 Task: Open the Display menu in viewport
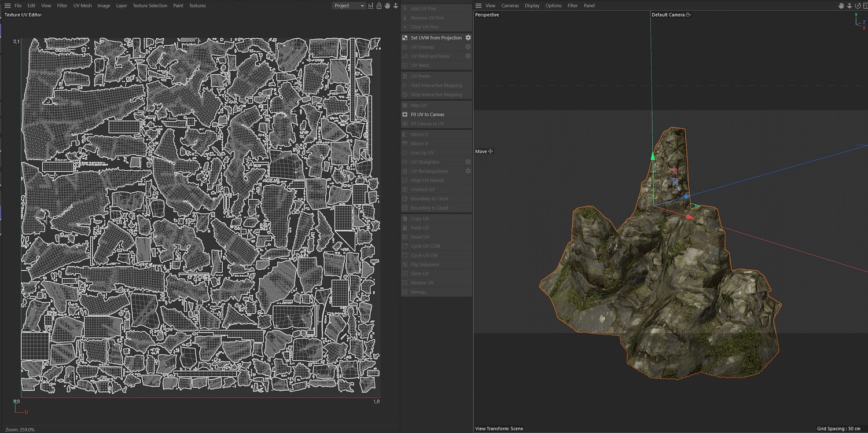(x=532, y=6)
